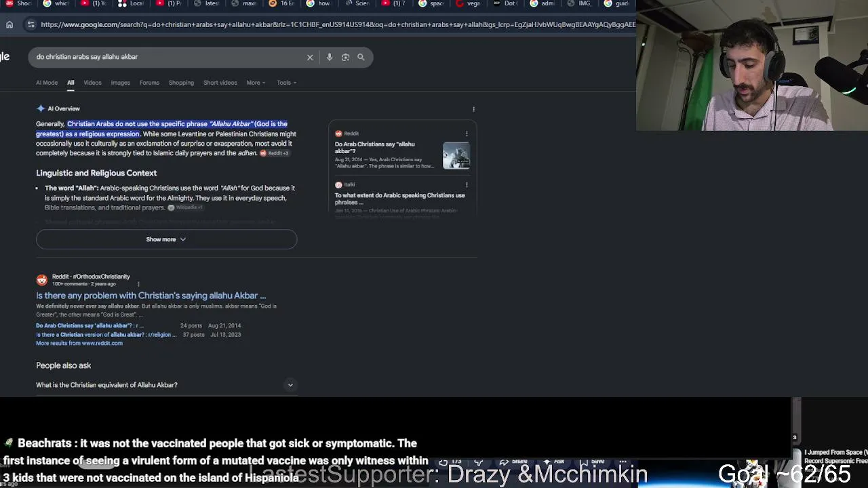Click 'More results from www.reddit.com' link

tap(79, 343)
